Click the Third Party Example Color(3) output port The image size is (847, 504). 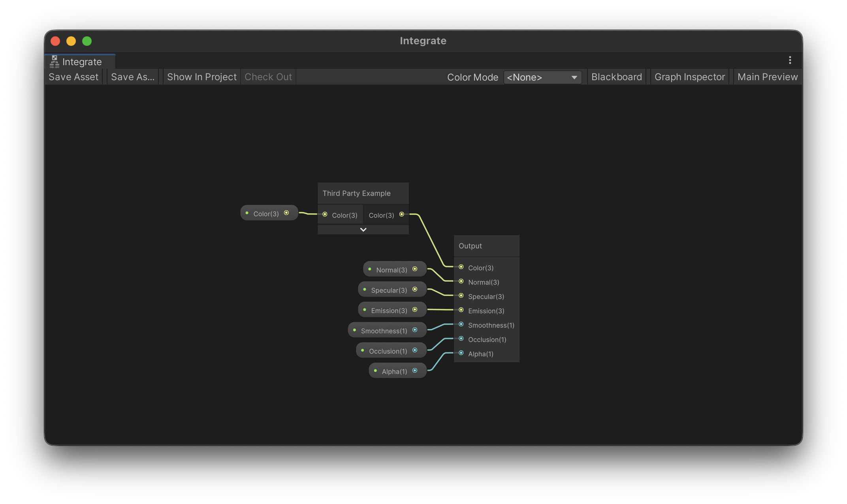pos(402,214)
